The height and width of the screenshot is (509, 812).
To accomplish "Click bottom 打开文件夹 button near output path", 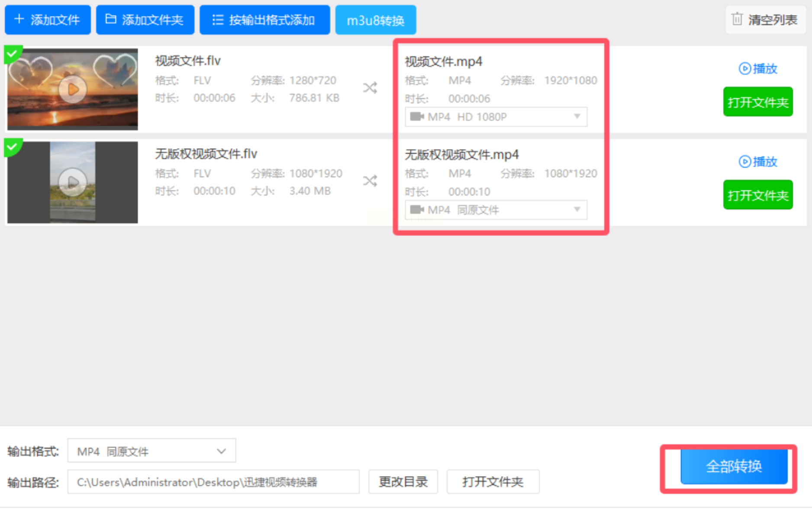I will [x=493, y=482].
